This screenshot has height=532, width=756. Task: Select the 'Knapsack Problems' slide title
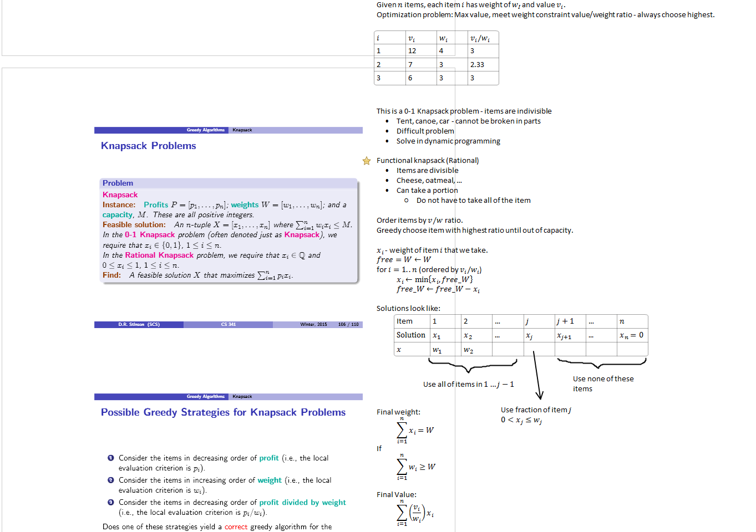(149, 146)
